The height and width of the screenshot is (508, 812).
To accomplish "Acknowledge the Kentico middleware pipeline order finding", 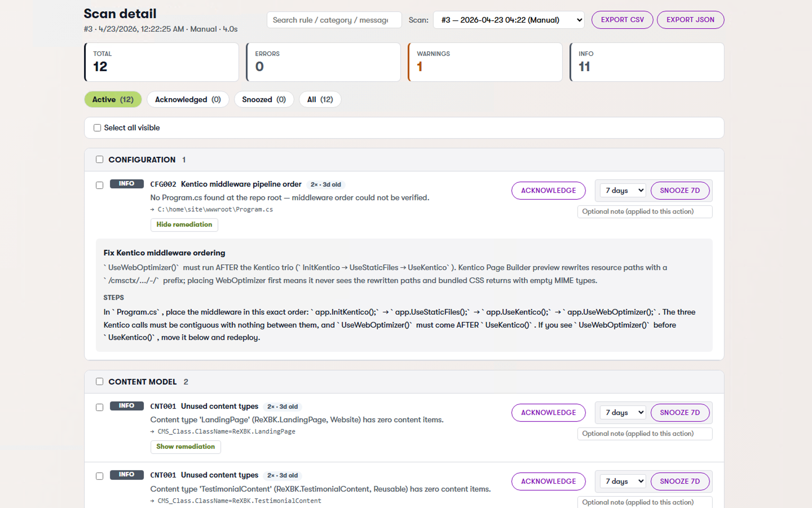I will click(548, 190).
